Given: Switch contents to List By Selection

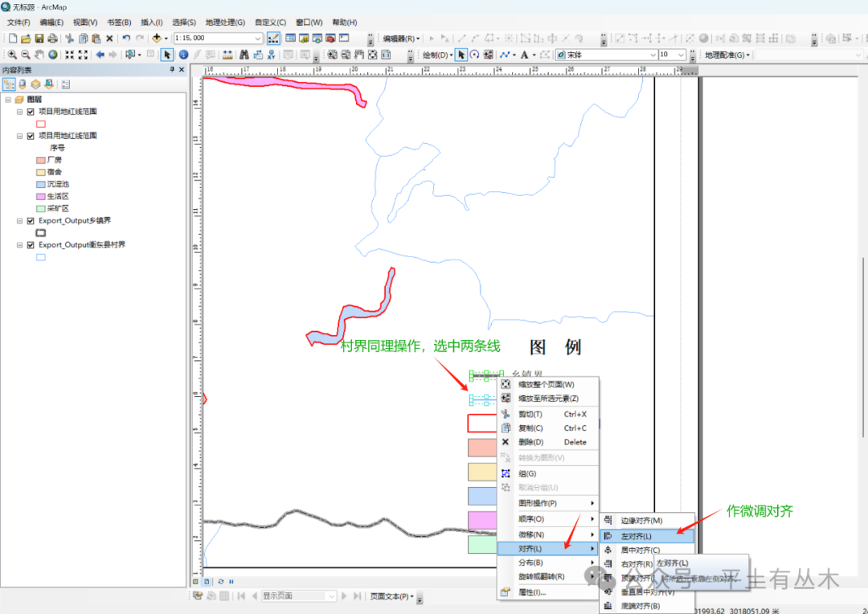Looking at the screenshot, I should [x=49, y=84].
